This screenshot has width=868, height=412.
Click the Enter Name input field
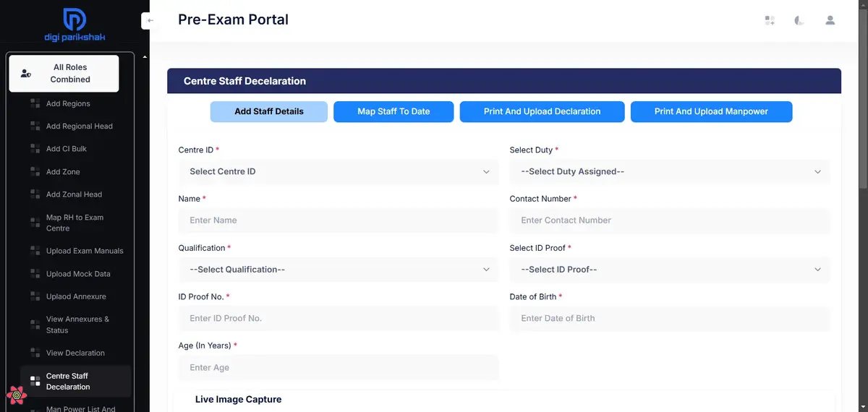[x=339, y=220]
